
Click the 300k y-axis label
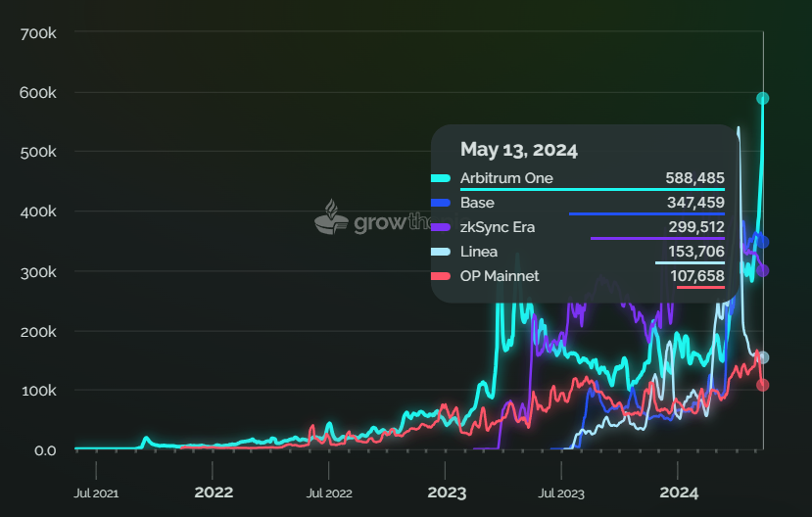pyautogui.click(x=38, y=272)
